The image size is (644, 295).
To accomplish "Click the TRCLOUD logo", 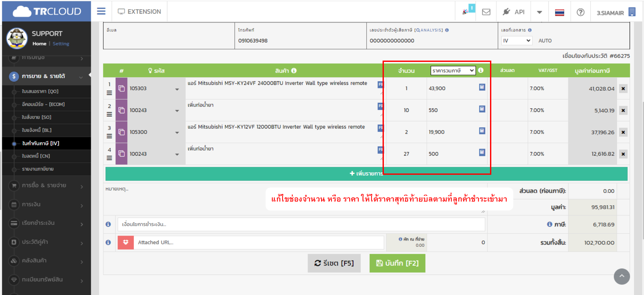I will [x=47, y=11].
